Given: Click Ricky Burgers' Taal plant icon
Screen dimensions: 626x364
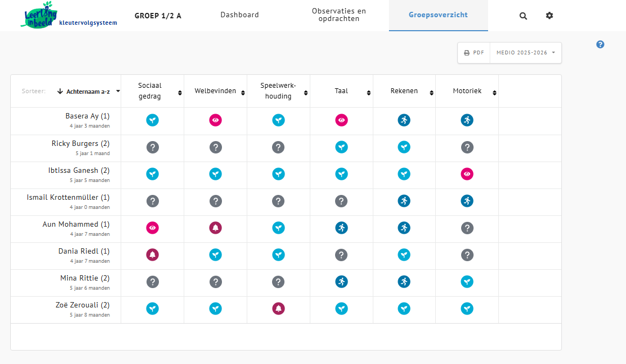Looking at the screenshot, I should [x=341, y=147].
